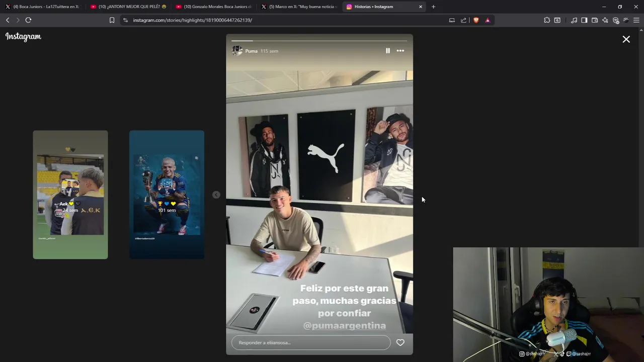Viewport: 644px width, 362px height.
Task: Open the browser main hamburger menu
Action: pyautogui.click(x=636, y=20)
